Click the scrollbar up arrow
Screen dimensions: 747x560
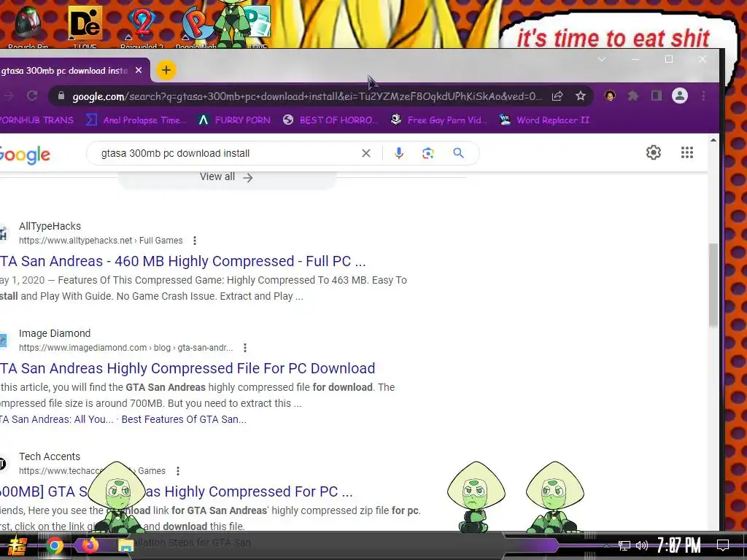[x=713, y=140]
